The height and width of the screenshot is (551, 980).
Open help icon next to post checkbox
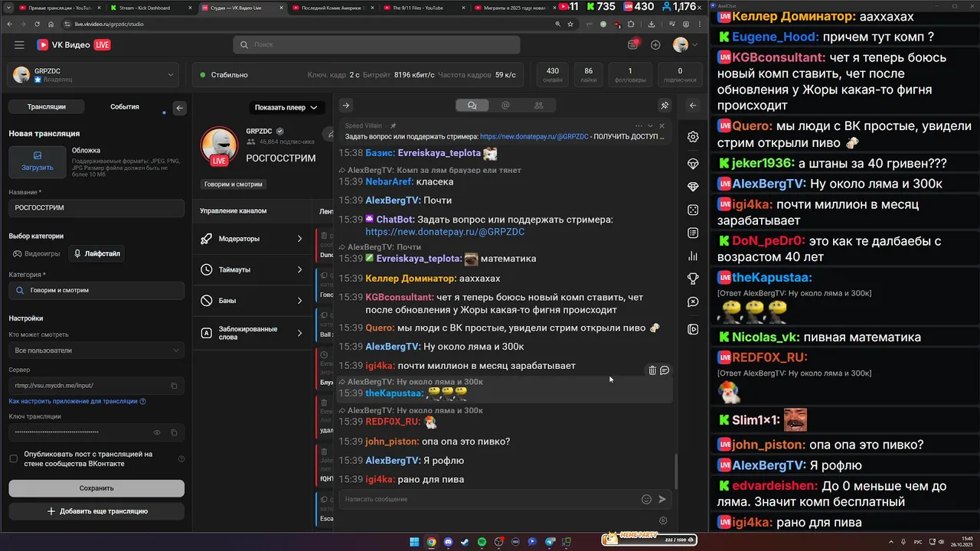click(181, 459)
